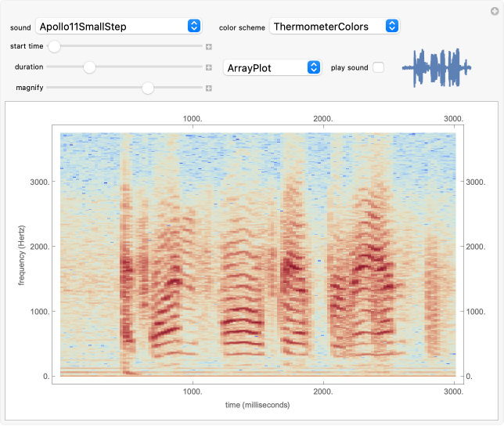This screenshot has height=426, width=504.
Task: Click the bottom axis 1000. tick label
Action: [x=193, y=391]
